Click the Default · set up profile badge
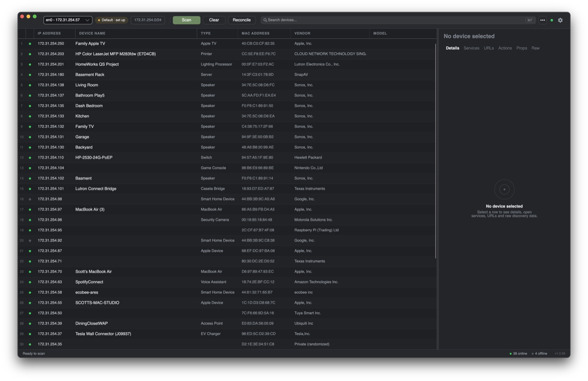Image resolution: width=588 pixels, height=381 pixels. [112, 20]
